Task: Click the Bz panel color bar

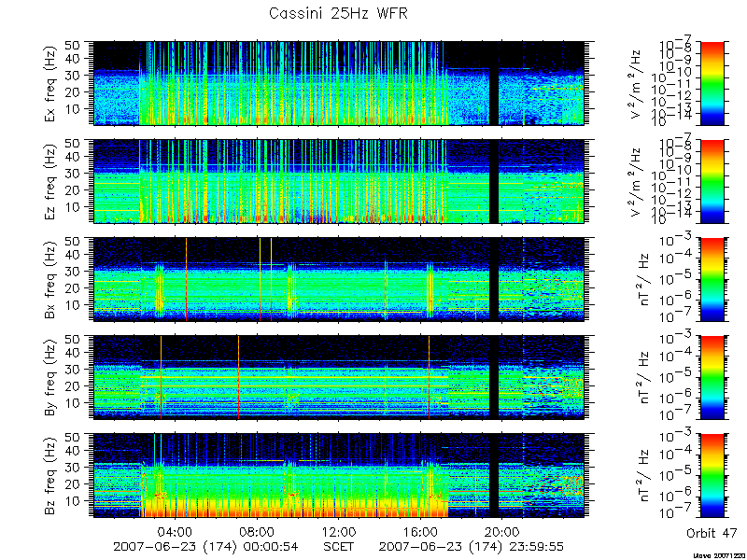Action: (x=712, y=476)
